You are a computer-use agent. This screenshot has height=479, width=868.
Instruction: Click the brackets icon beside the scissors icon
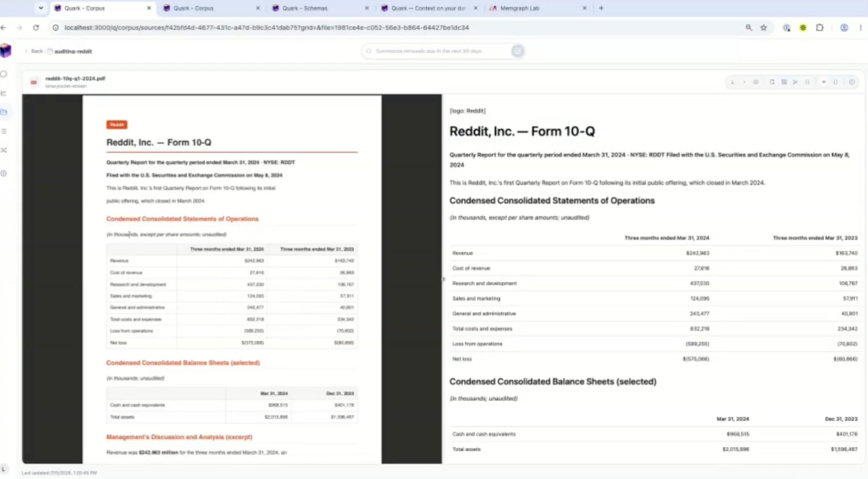coord(807,82)
